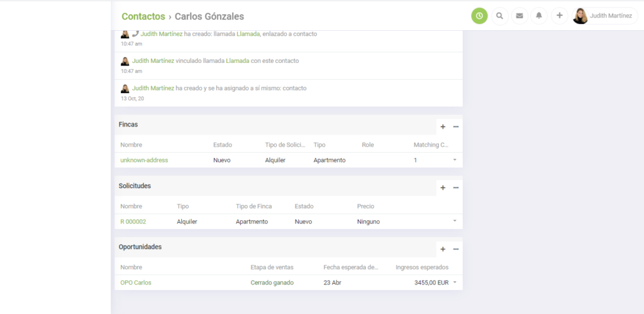The image size is (644, 314).
Task: Add a new Oportunidades record with plus
Action: pos(443,249)
